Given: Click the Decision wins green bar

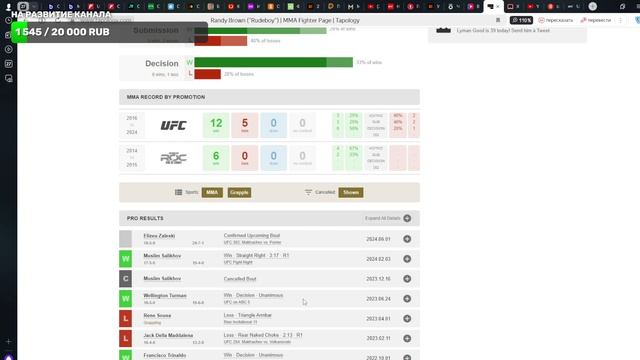Looking at the screenshot, I should pyautogui.click(x=273, y=62).
